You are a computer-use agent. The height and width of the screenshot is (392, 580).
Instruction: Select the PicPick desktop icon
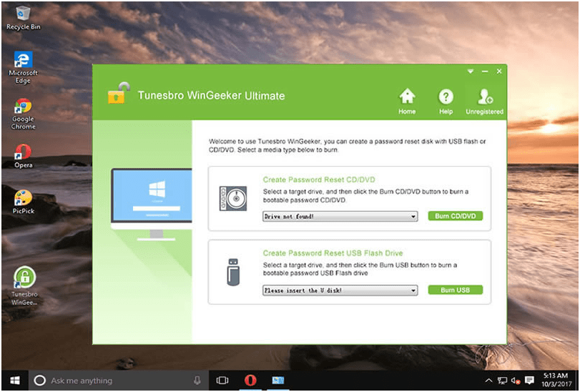click(24, 202)
